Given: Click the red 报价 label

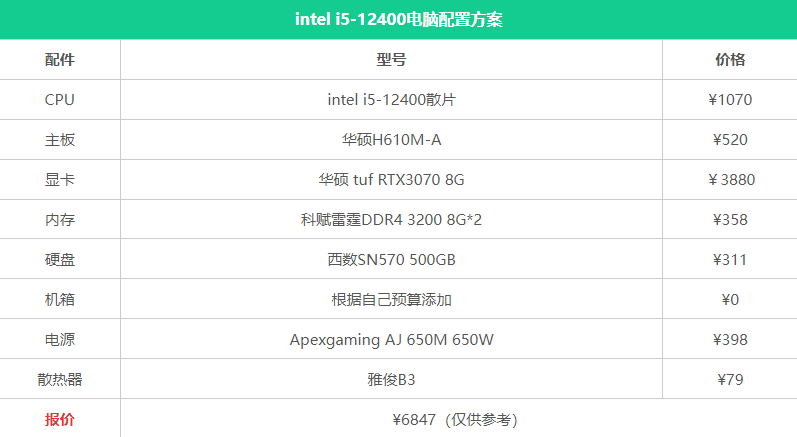Looking at the screenshot, I should [x=59, y=419].
